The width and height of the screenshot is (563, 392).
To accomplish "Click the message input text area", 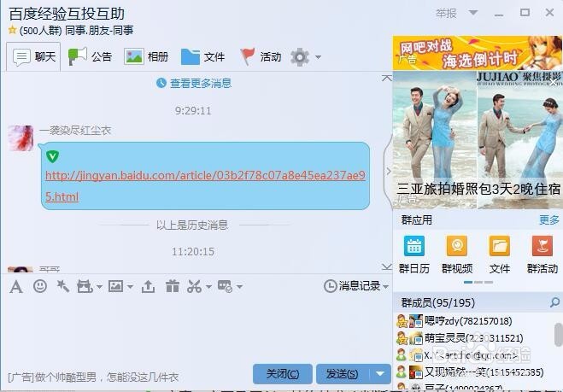I will (196, 329).
